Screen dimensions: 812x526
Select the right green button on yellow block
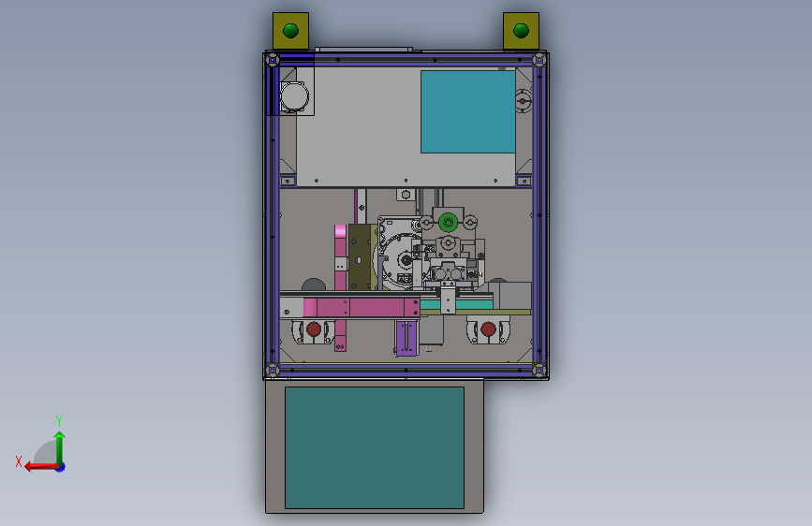point(521,31)
